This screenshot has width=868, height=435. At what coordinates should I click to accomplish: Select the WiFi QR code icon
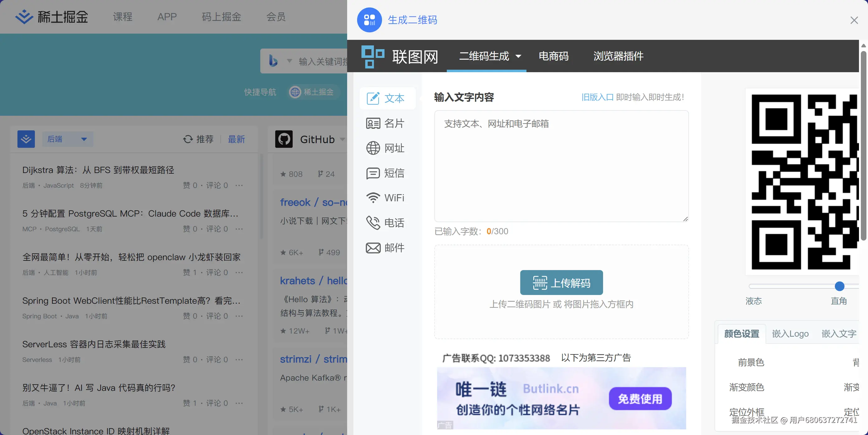pos(373,198)
